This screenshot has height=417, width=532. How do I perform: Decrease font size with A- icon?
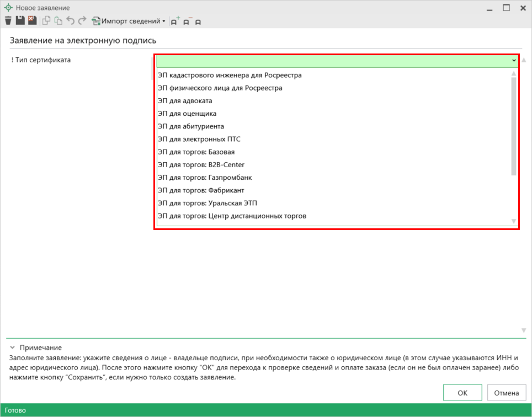pyautogui.click(x=187, y=21)
